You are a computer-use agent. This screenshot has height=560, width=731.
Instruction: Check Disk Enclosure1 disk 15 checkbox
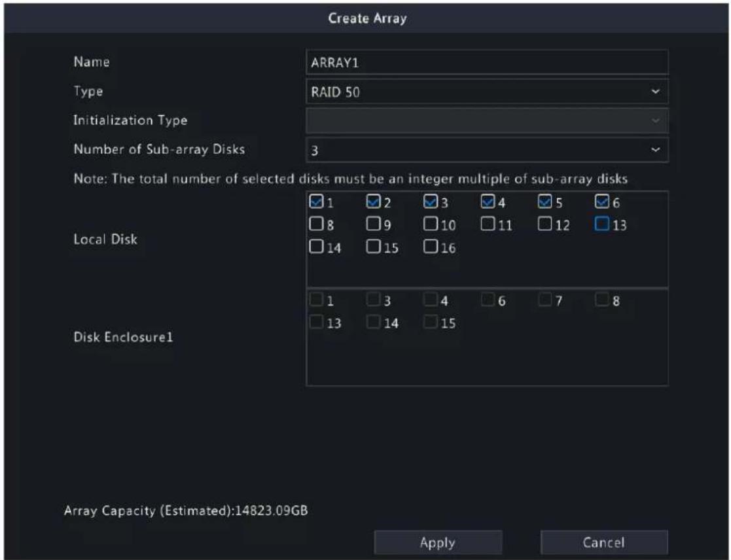click(431, 321)
